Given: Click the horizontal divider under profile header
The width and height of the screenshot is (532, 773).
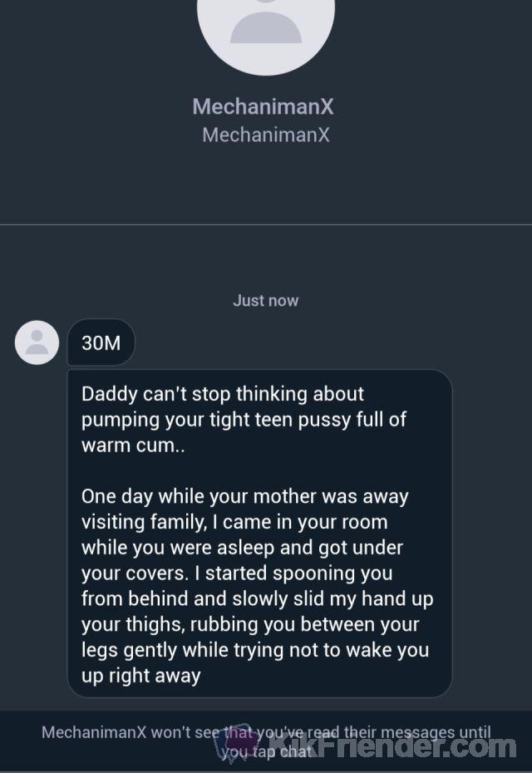Looking at the screenshot, I should tap(266, 224).
